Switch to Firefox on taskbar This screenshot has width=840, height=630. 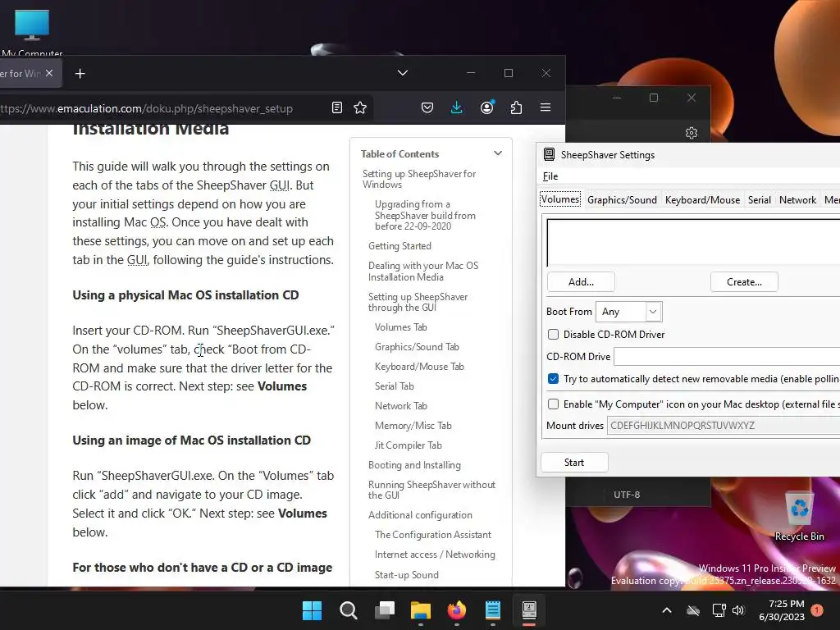click(456, 610)
